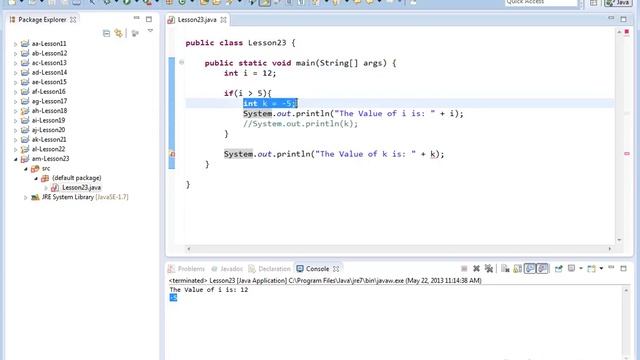Toggle Link with Editor in Package Explorer
Viewport: 640px width, 360px height.
(x=119, y=33)
